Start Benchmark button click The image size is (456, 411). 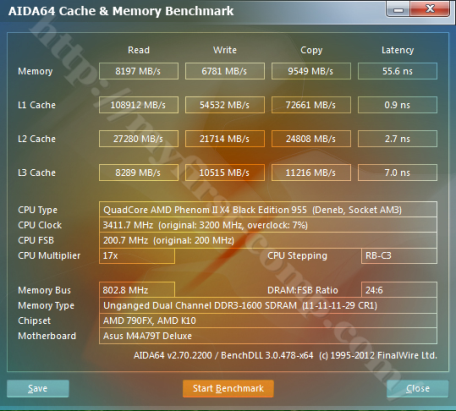[228, 389]
